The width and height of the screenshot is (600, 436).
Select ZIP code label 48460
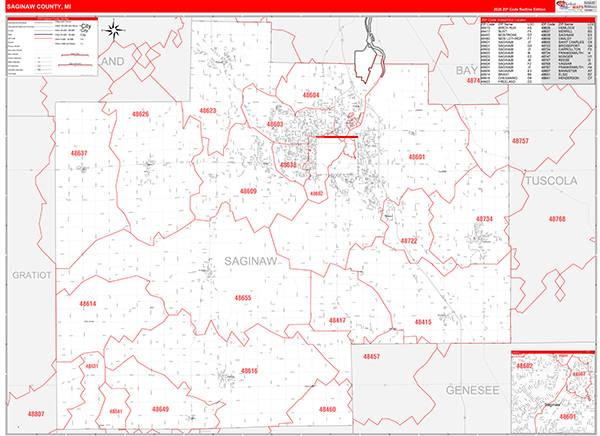click(327, 410)
